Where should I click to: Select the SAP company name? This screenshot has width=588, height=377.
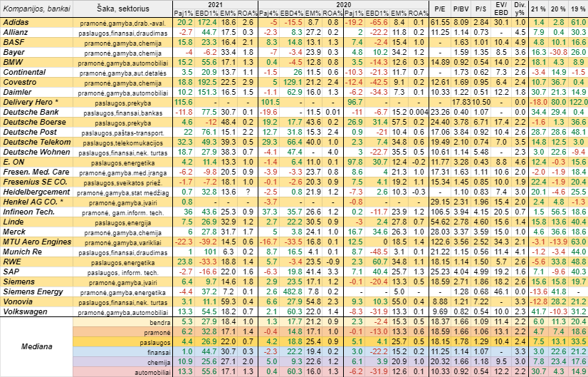[x=36, y=272]
